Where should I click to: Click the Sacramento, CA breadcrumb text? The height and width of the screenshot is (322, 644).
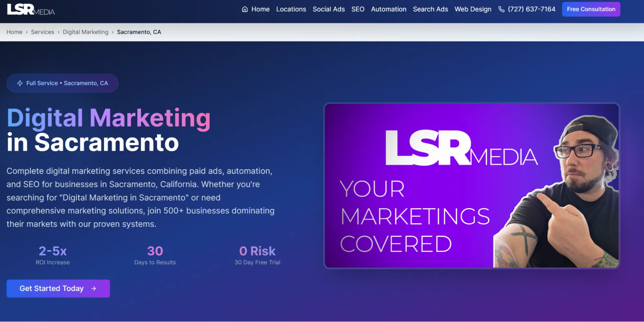tap(139, 32)
